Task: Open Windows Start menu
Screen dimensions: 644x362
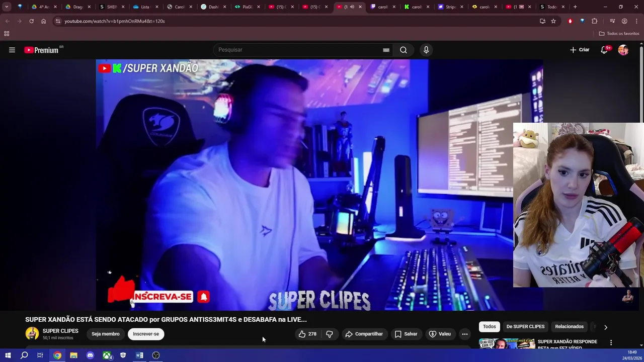Action: pyautogui.click(x=8, y=355)
